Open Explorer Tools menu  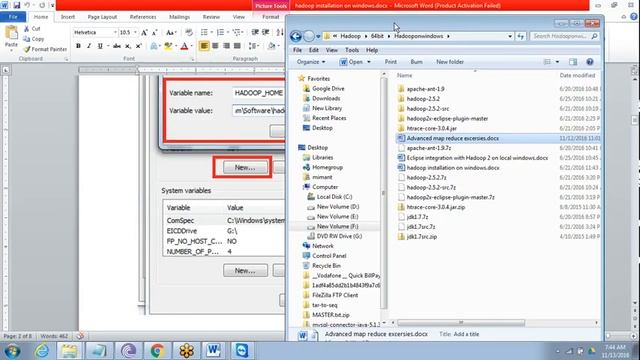pyautogui.click(x=351, y=50)
